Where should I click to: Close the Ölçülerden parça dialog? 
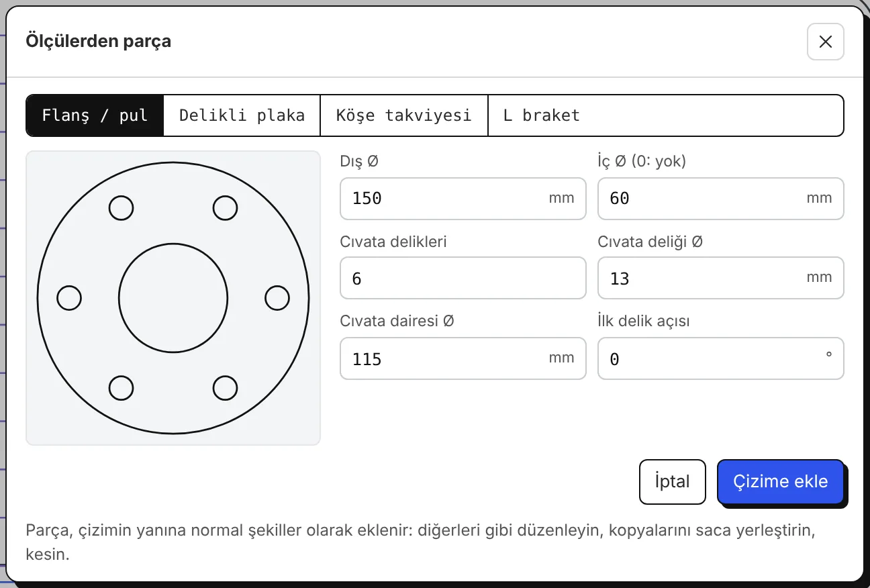click(x=825, y=42)
